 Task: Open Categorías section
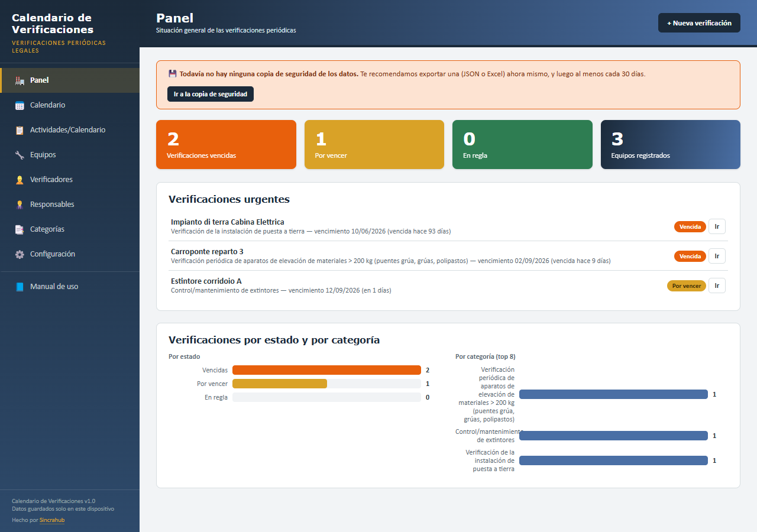click(x=70, y=229)
